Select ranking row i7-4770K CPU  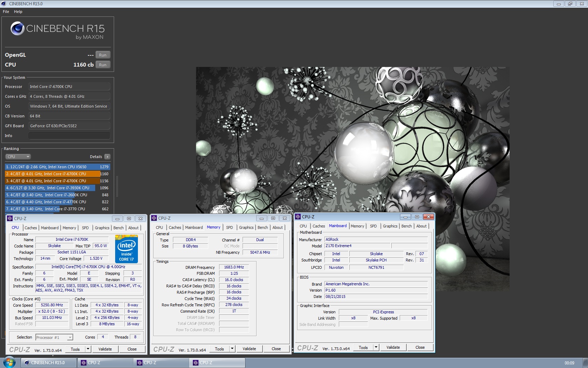(x=57, y=202)
